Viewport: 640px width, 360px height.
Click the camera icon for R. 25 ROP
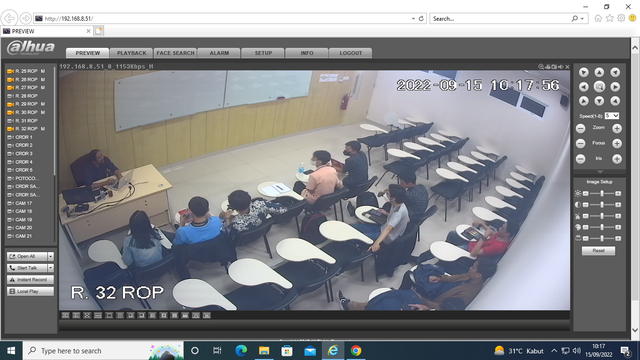(10, 71)
